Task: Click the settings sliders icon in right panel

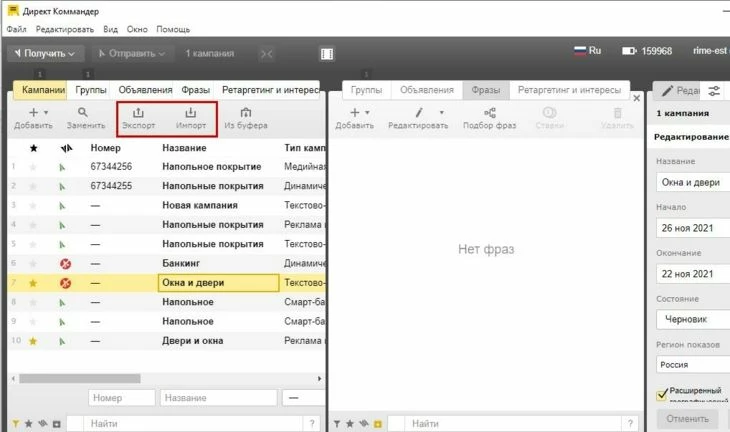Action: (x=714, y=91)
